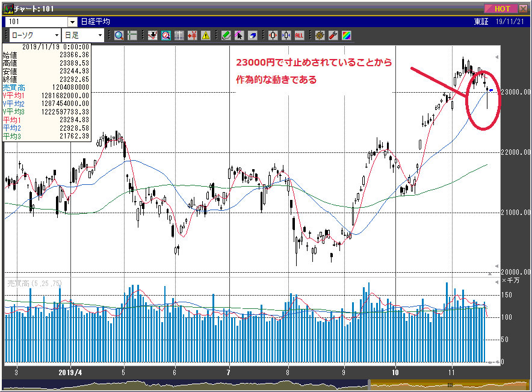Screen dimensions: 532x392
Task: Click the month 7 label on time axis
Action: point(229,373)
